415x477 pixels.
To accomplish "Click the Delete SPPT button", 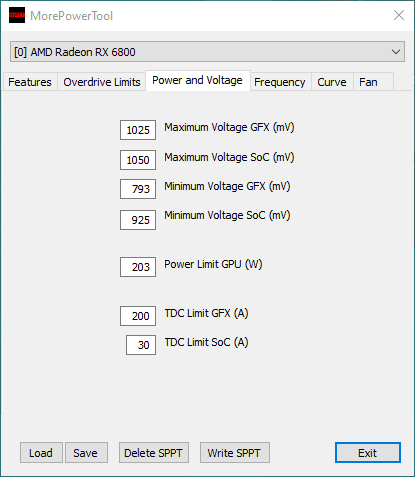I will click(154, 453).
